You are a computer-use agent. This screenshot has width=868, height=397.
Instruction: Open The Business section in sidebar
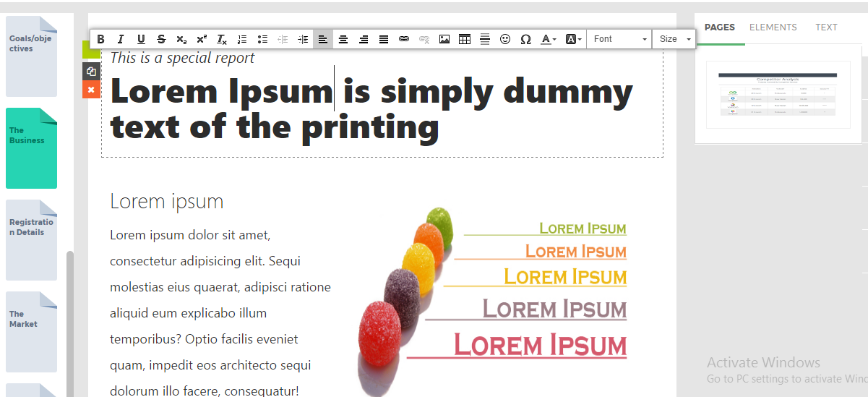(x=31, y=148)
